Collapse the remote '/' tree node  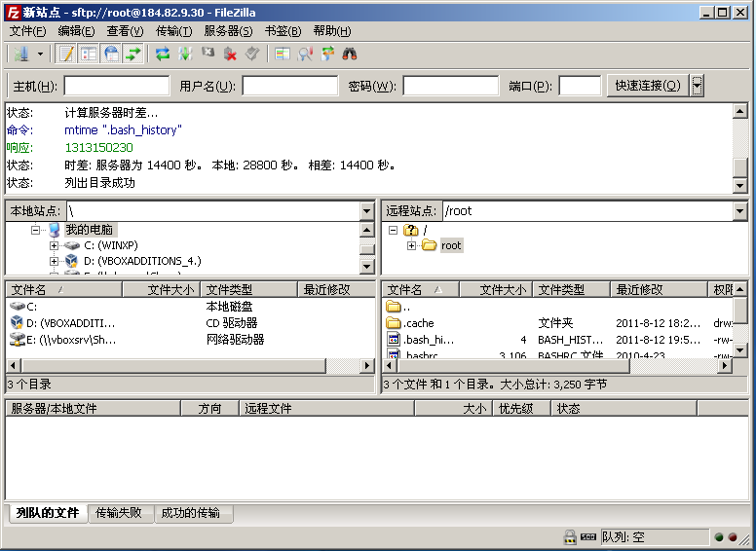pyautogui.click(x=393, y=230)
